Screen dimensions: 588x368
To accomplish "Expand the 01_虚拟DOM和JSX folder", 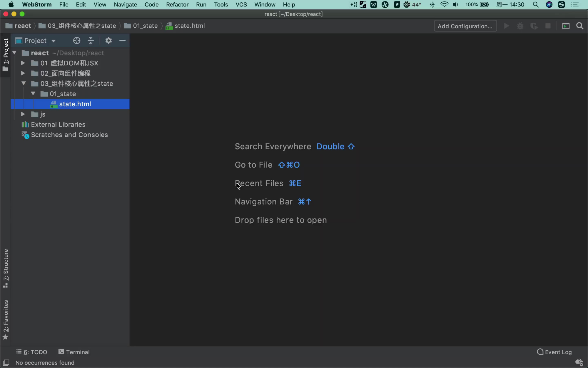I will coord(23,63).
